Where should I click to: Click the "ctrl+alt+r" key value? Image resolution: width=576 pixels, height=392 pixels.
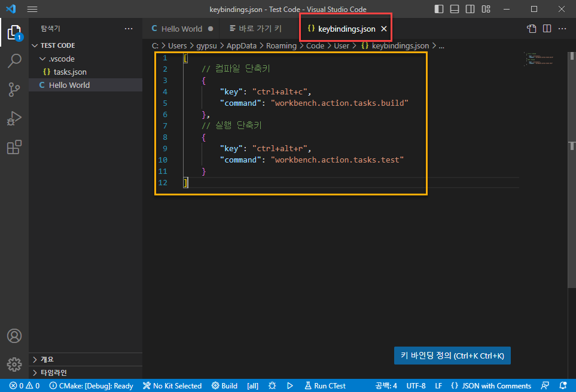coord(279,148)
